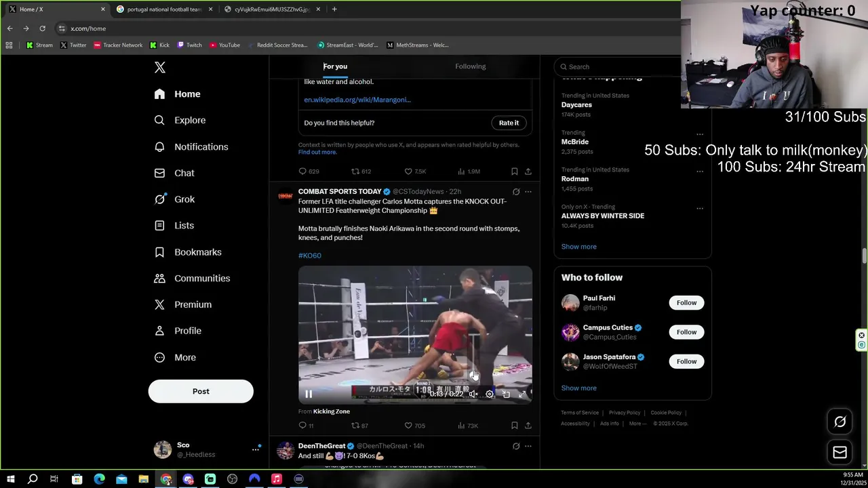Open the Twitch bookmark

(x=190, y=45)
